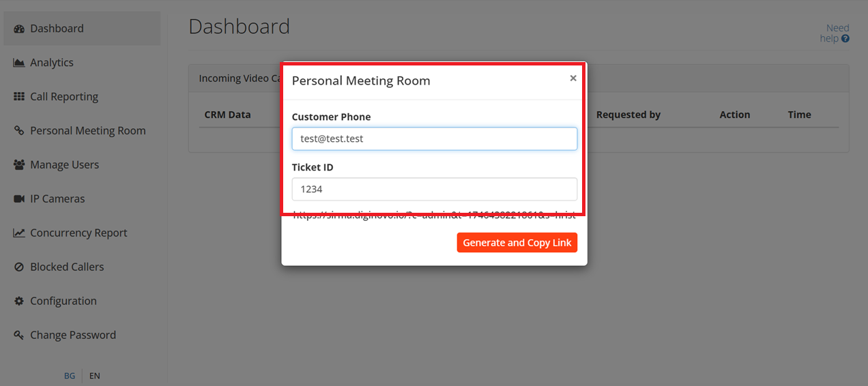Focus the Customer Phone input field
The width and height of the screenshot is (868, 386).
coord(435,138)
